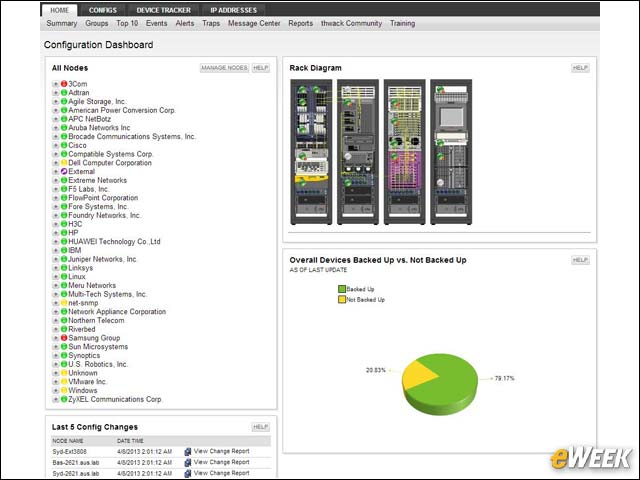Screen dimensions: 640x480
Task: Click the yellow status icon beside Dell Computer Corporation
Action: pos(64,162)
